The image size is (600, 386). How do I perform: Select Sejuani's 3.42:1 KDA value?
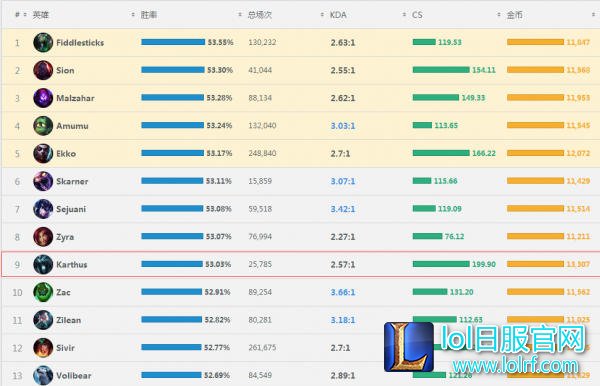coord(343,209)
